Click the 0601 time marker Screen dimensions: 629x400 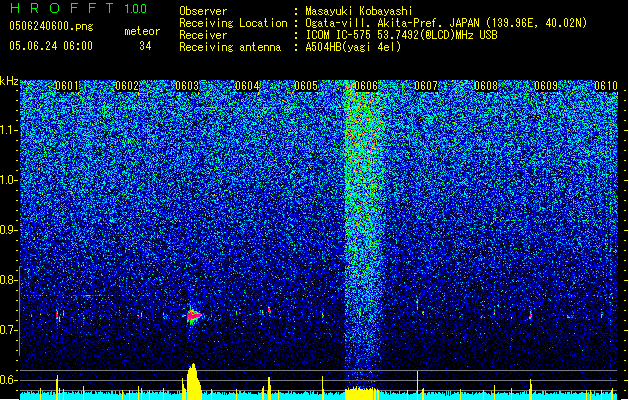[x=67, y=86]
